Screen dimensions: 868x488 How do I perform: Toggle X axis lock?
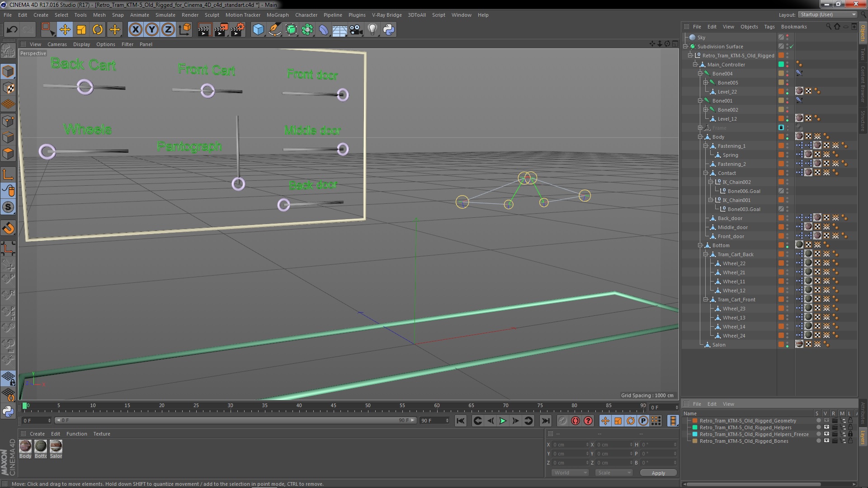[x=135, y=30]
